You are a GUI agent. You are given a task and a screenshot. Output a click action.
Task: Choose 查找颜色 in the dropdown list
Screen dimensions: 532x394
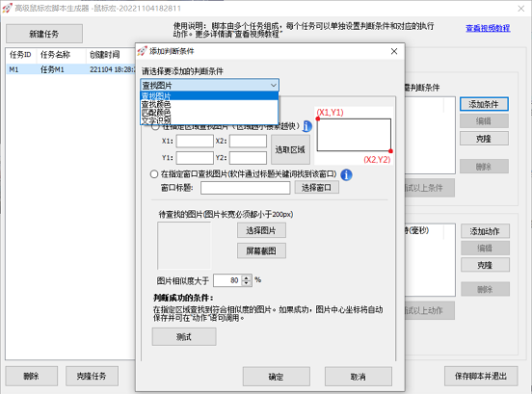(209, 104)
